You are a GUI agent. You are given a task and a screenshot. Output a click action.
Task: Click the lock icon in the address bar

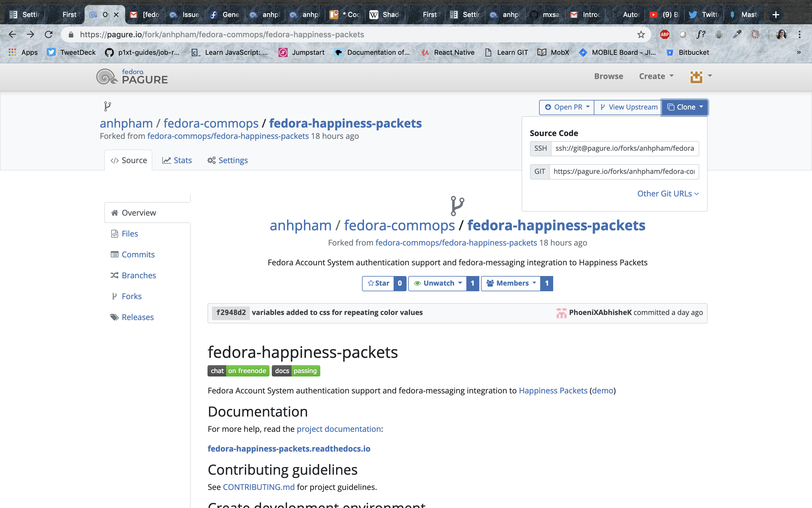[x=71, y=34]
